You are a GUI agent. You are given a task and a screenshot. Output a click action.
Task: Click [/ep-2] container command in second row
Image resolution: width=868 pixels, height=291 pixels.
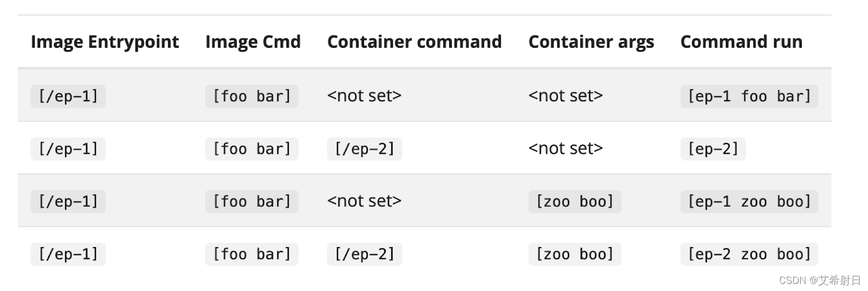(x=364, y=149)
